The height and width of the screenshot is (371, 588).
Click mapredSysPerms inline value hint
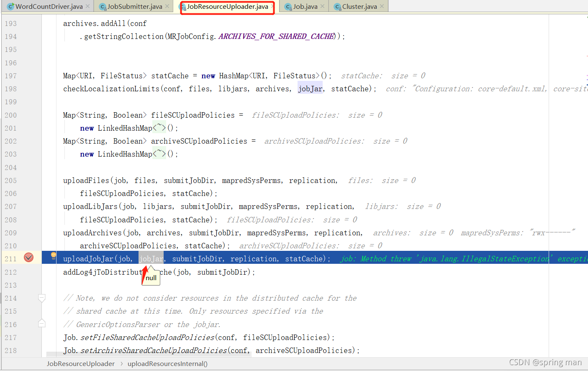tap(518, 233)
